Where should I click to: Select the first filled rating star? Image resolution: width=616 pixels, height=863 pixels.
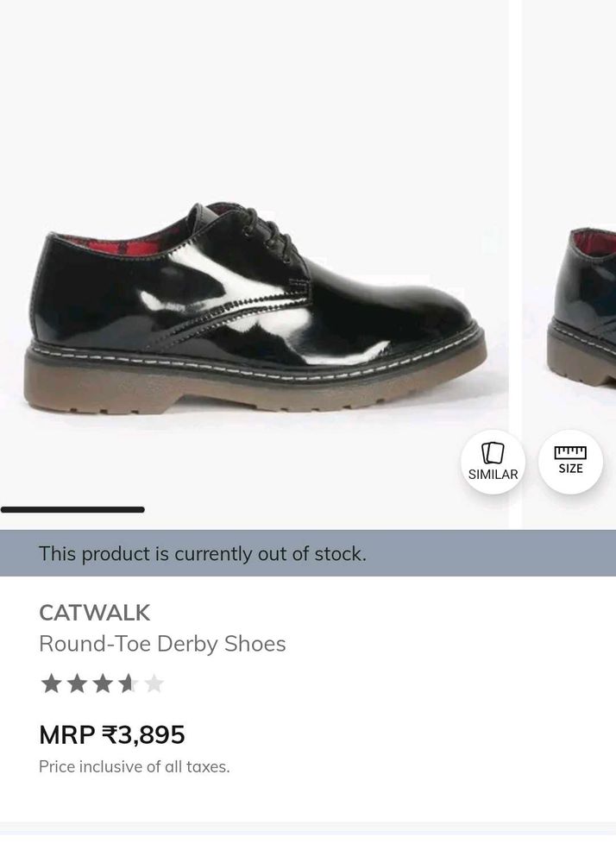pos(51,683)
